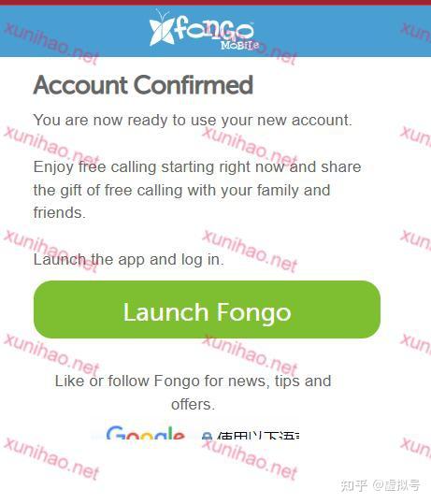This screenshot has height=504, width=431.
Task: Click 'Launch the app and log in' text
Action: pos(129,260)
